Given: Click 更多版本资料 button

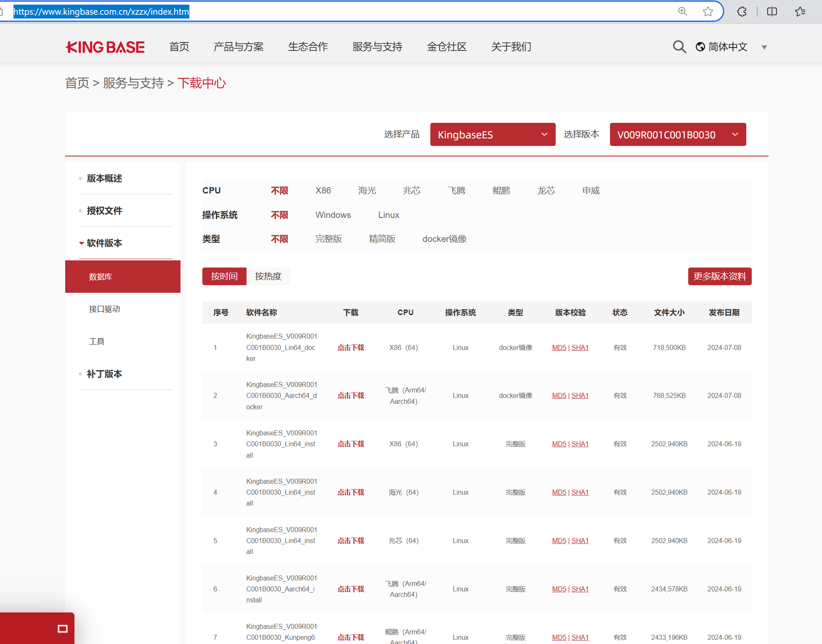Looking at the screenshot, I should click(x=719, y=276).
